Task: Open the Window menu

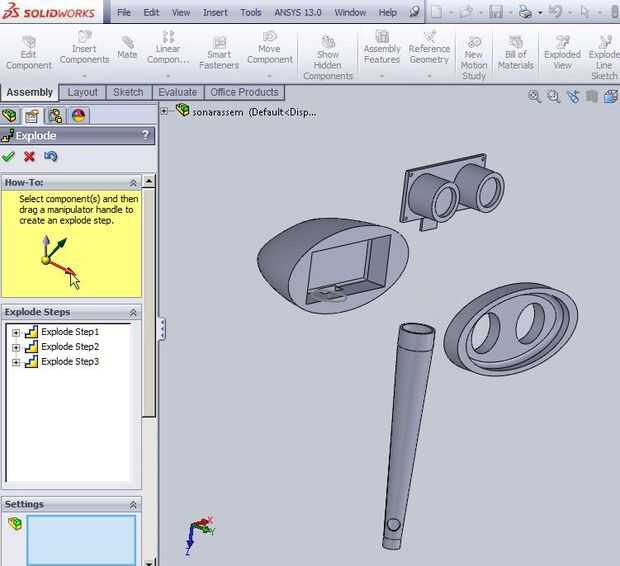Action: pyautogui.click(x=350, y=12)
